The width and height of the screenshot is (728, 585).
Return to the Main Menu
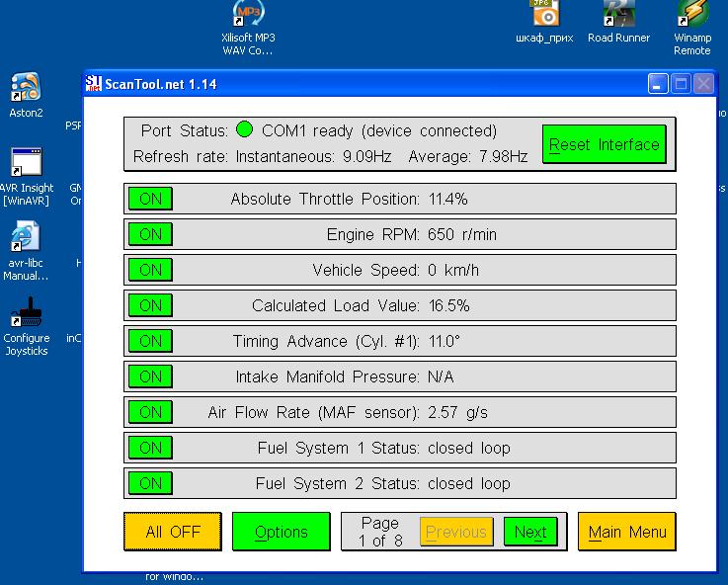[627, 532]
